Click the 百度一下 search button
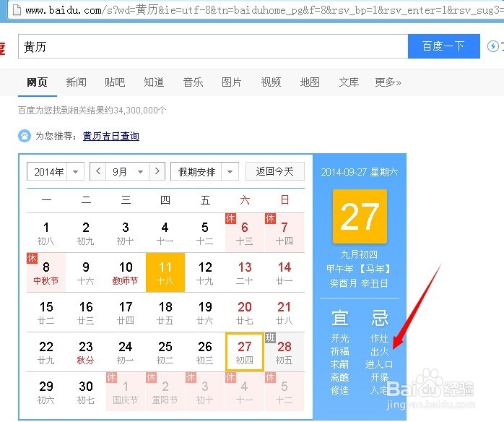This screenshot has width=504, height=422. tap(443, 46)
